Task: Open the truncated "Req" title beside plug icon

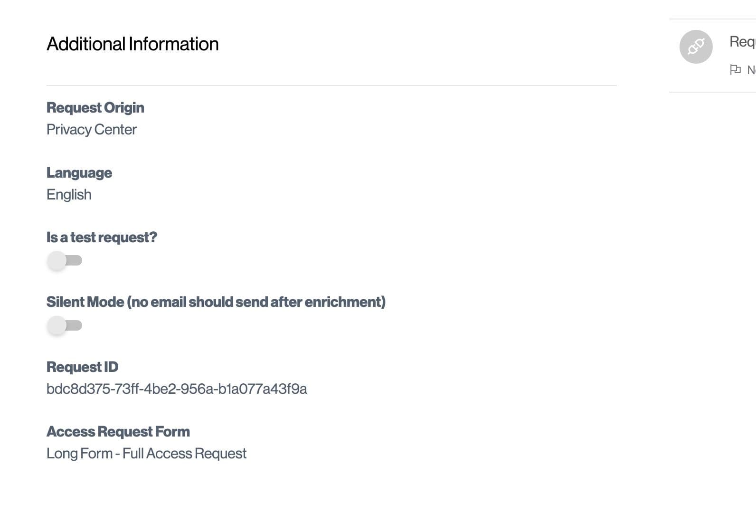Action: [x=742, y=42]
